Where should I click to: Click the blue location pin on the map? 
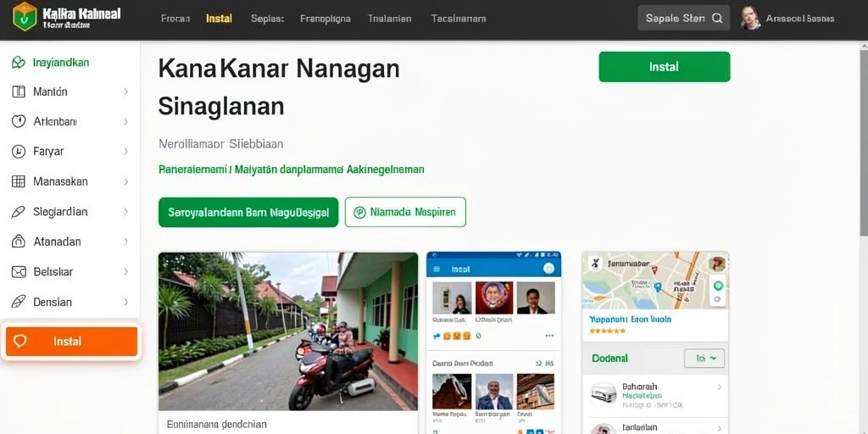657,287
